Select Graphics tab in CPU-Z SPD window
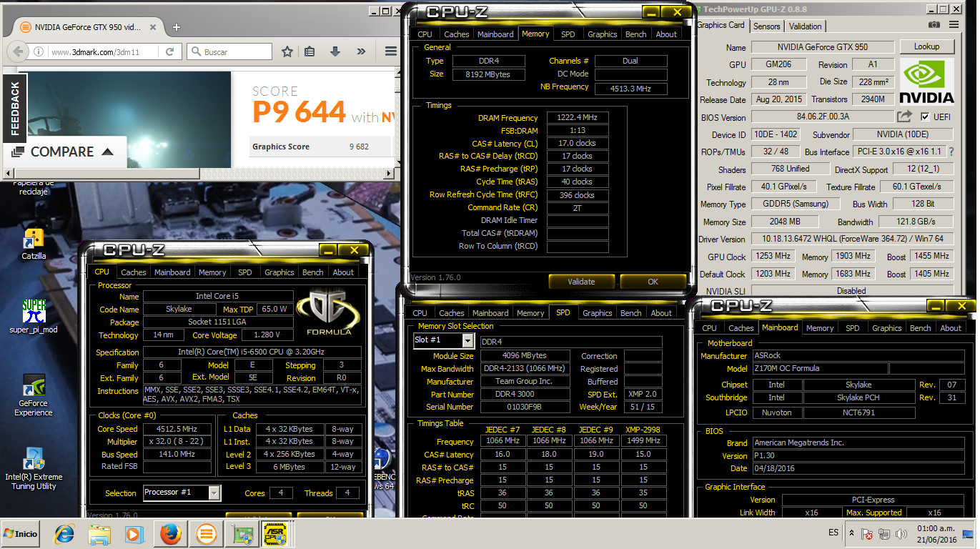Image resolution: width=980 pixels, height=549 pixels. click(598, 313)
